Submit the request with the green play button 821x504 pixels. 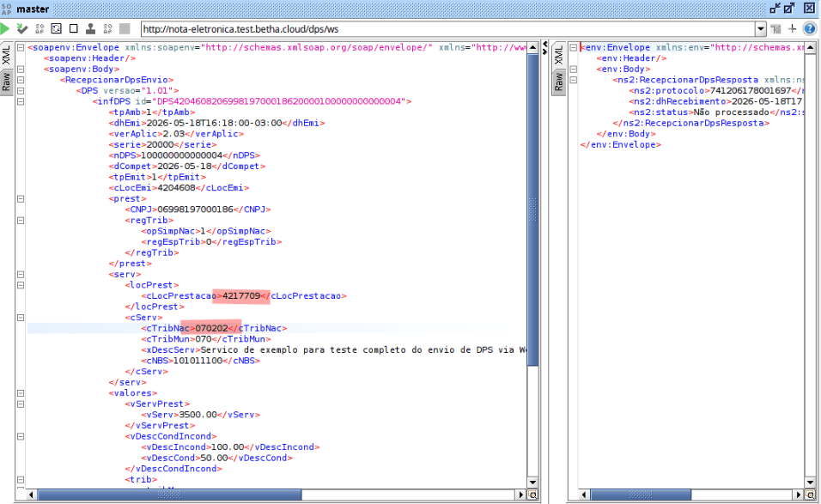coord(4,29)
